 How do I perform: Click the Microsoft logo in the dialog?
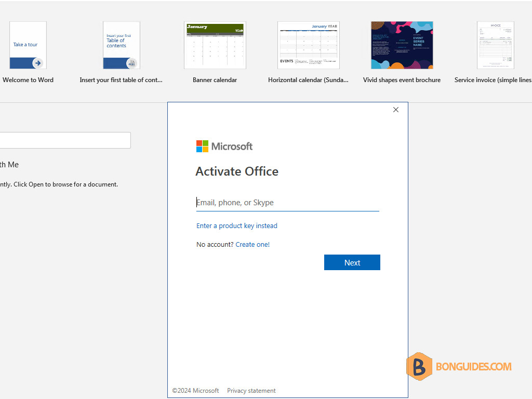224,146
